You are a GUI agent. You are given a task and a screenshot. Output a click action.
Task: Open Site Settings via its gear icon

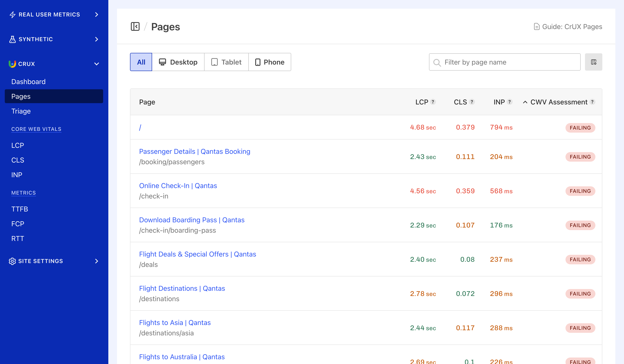pos(12,261)
